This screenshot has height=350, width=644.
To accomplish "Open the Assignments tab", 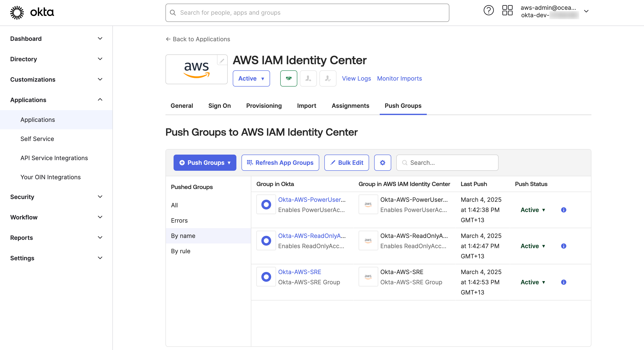I will click(350, 106).
